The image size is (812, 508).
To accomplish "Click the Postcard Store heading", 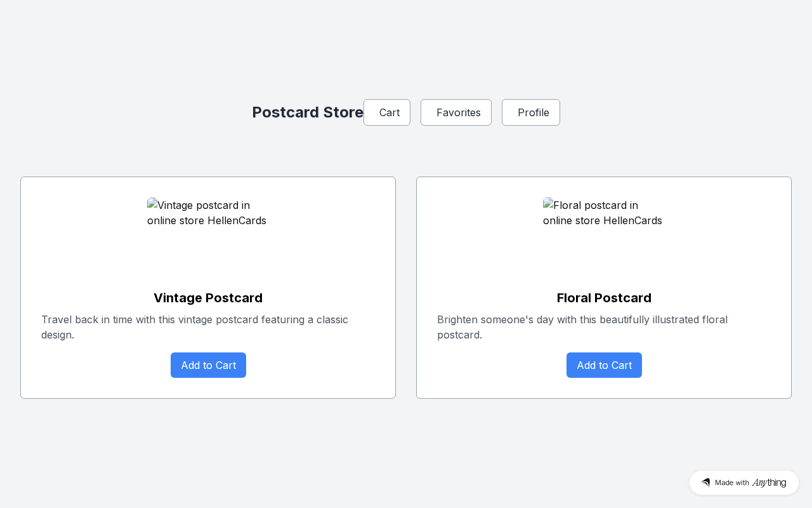I will point(308,112).
